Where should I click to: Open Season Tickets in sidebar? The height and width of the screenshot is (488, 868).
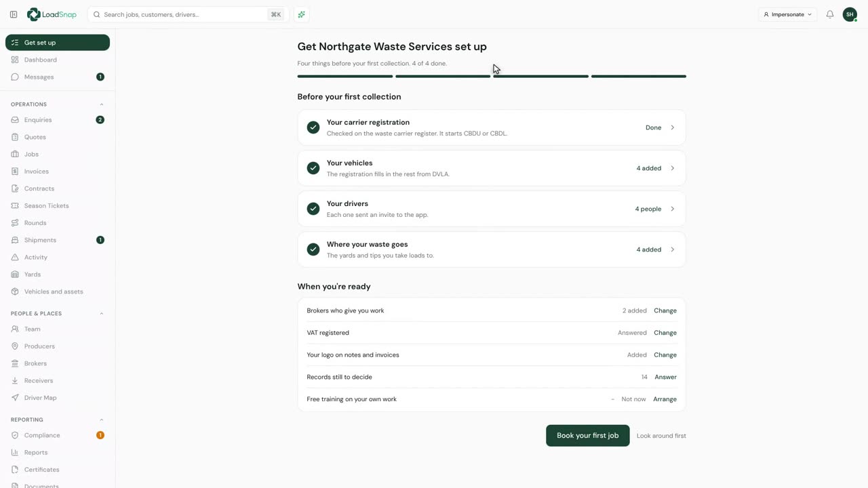click(x=58, y=205)
